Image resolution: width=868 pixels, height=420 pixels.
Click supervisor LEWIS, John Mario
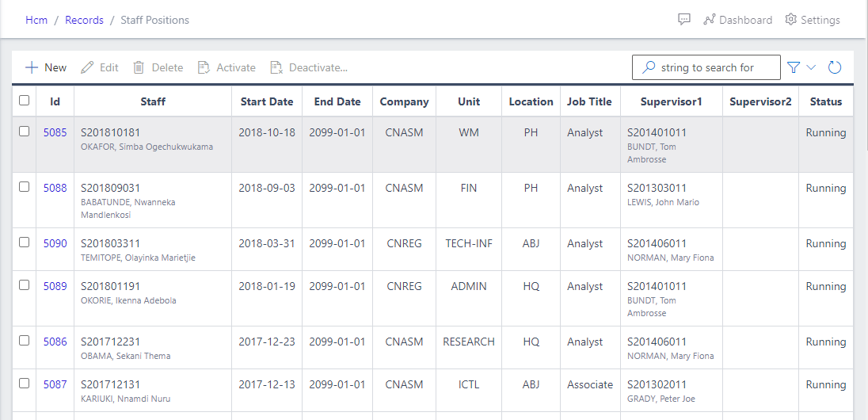click(663, 202)
